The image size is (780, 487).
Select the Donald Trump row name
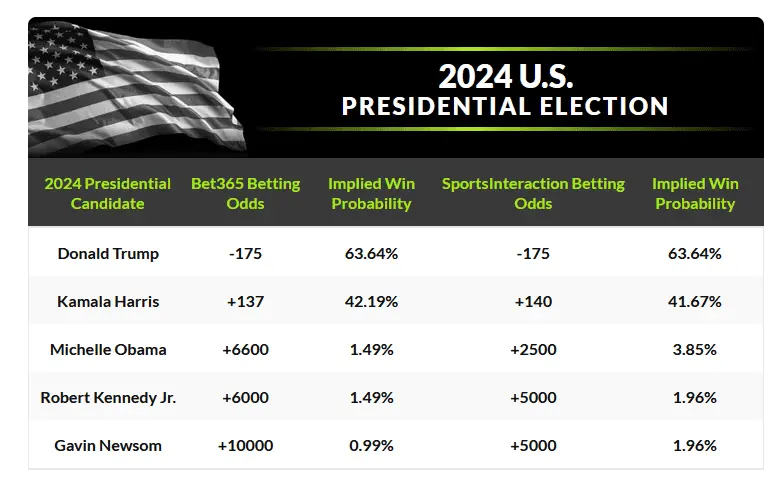pos(108,253)
